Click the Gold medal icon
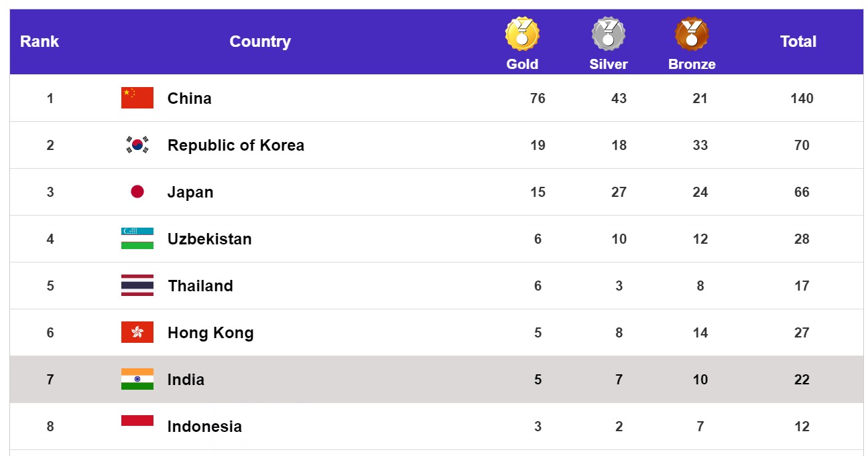The height and width of the screenshot is (456, 868). [x=522, y=34]
